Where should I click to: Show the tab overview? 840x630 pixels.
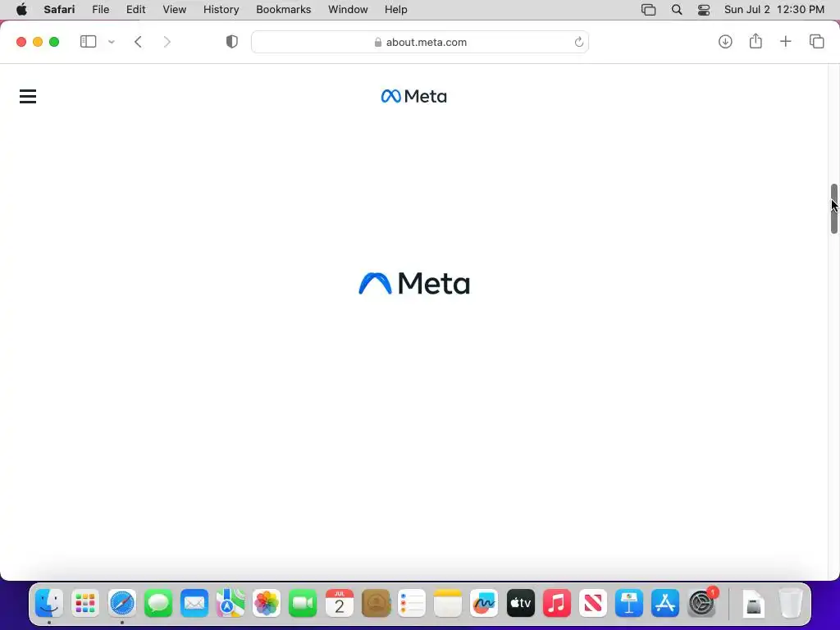coord(816,41)
